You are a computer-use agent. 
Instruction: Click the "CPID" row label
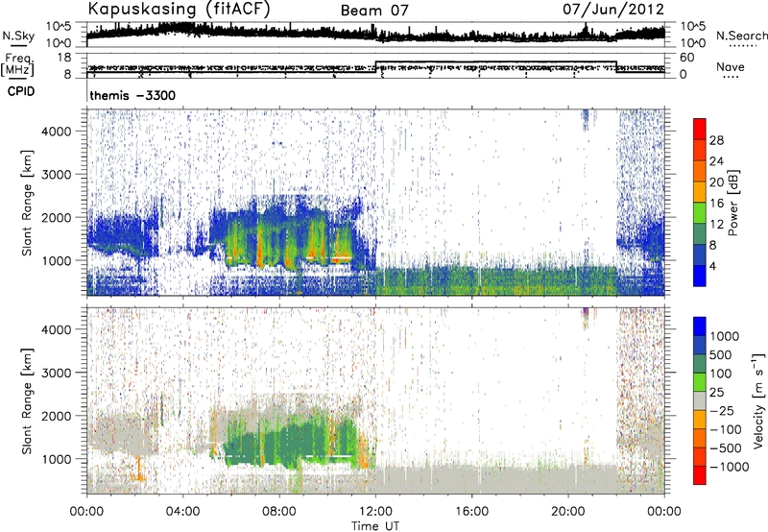tap(21, 91)
